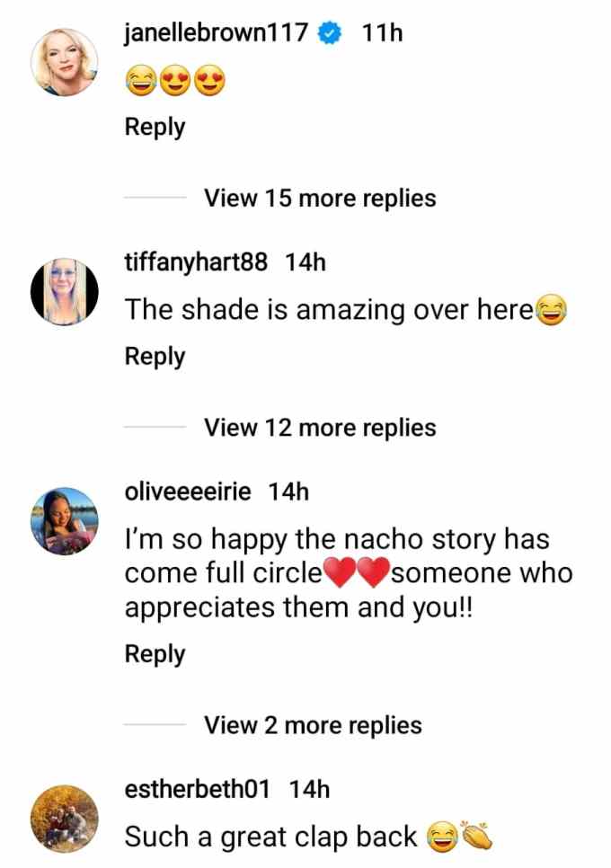The width and height of the screenshot is (611, 868).
Task: Open janellebrown117 username link
Action: pyautogui.click(x=217, y=32)
